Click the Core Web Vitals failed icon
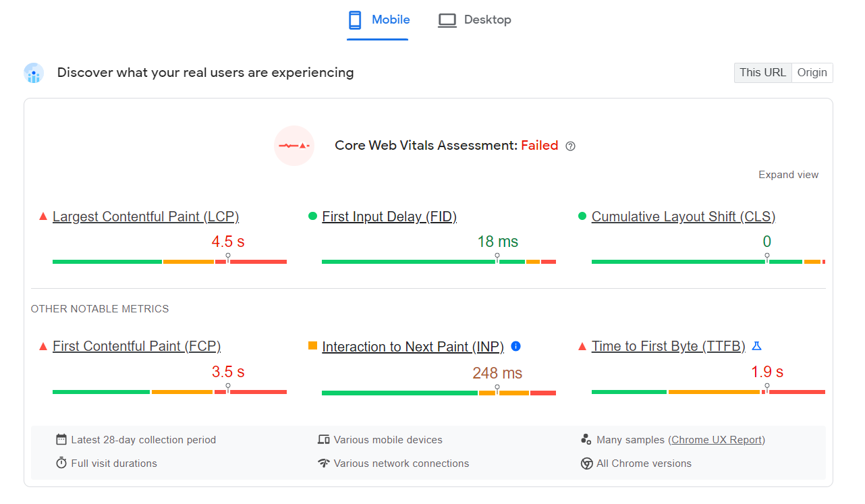The image size is (865, 504). pyautogui.click(x=294, y=146)
